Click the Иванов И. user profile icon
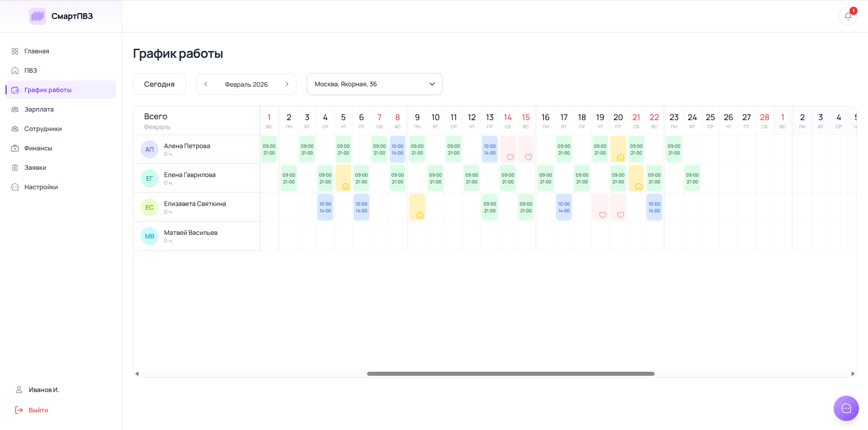This screenshot has width=868, height=430. (19, 389)
